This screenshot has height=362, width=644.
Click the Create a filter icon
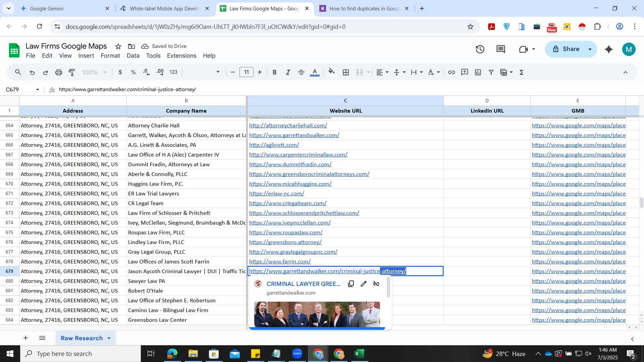(x=491, y=72)
